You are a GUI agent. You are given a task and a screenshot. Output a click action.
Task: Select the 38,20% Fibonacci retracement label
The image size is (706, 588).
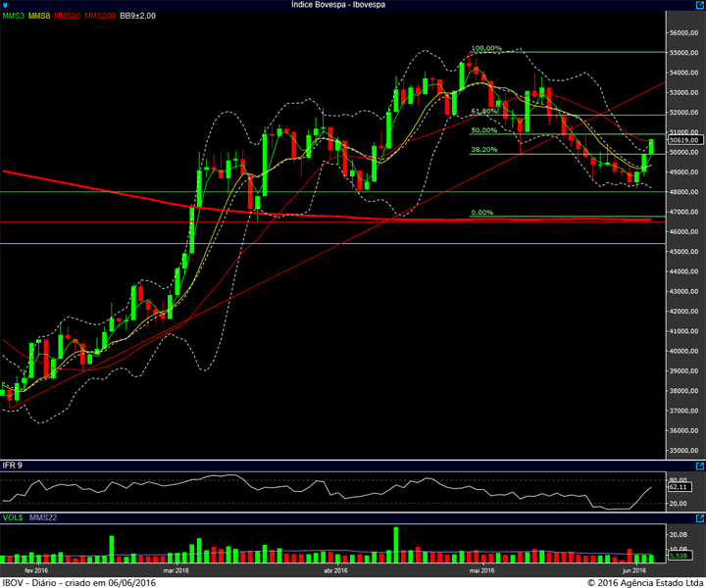point(484,149)
